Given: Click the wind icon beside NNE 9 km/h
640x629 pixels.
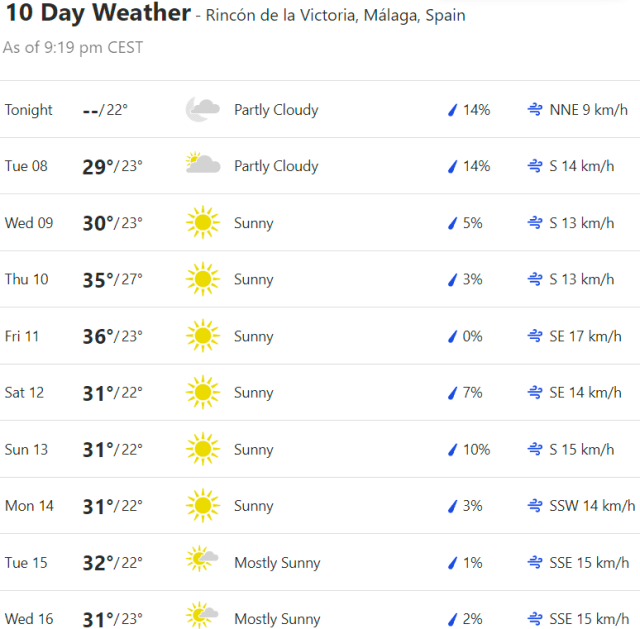Looking at the screenshot, I should [535, 110].
